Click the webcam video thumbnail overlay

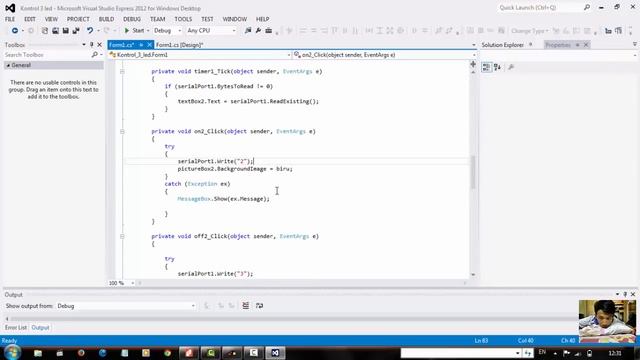point(607,321)
